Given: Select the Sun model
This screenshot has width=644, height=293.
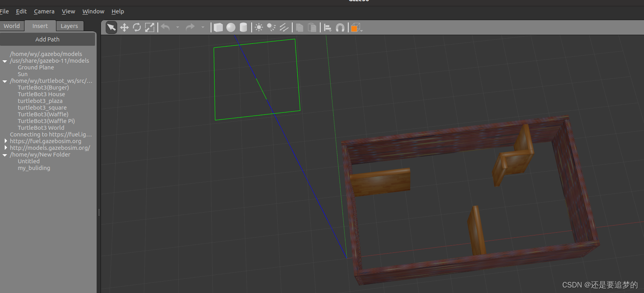Looking at the screenshot, I should pos(22,74).
